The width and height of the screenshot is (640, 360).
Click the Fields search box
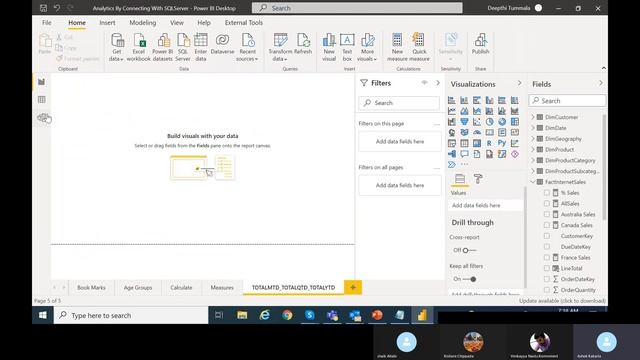(567, 101)
